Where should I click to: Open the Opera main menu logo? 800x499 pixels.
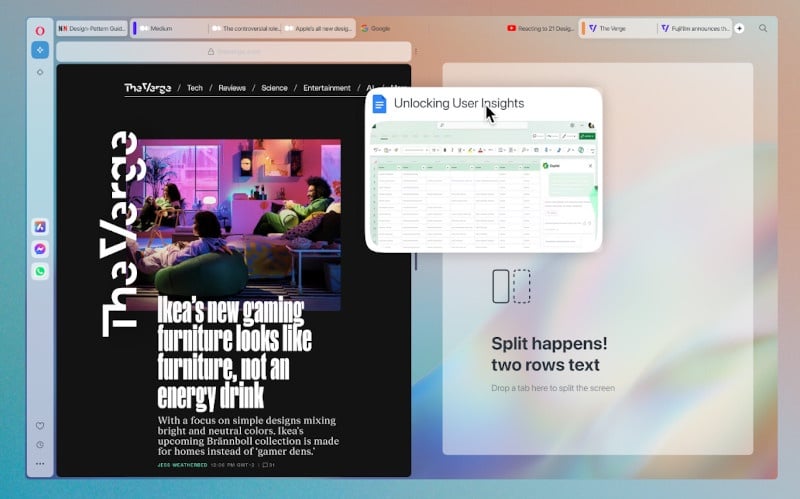pos(40,31)
